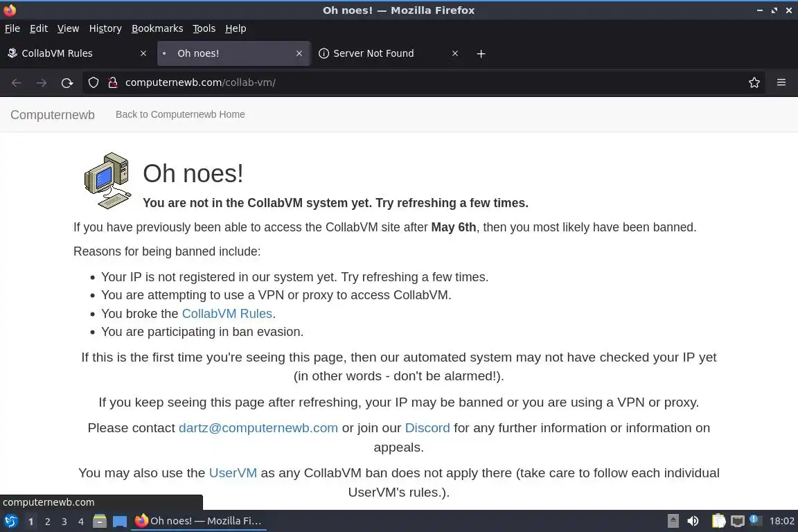
Task: Switch to the CollabVM Rules tab
Action: (x=76, y=53)
